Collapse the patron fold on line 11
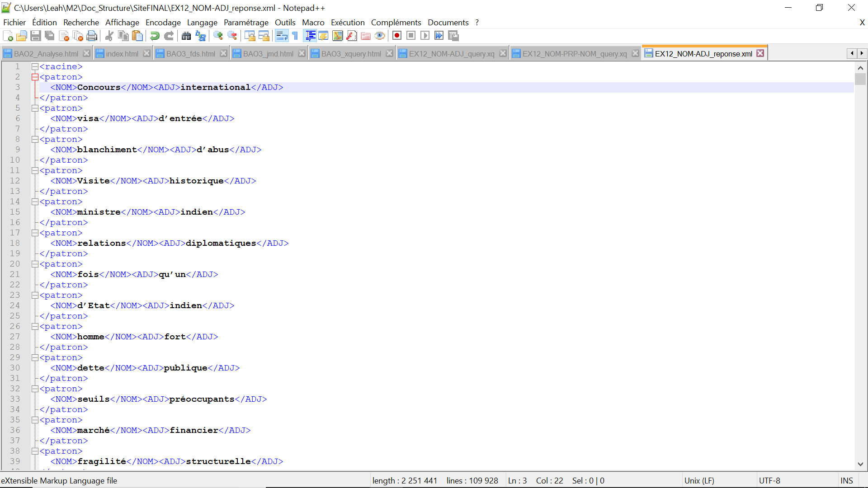The width and height of the screenshot is (868, 488). click(35, 171)
